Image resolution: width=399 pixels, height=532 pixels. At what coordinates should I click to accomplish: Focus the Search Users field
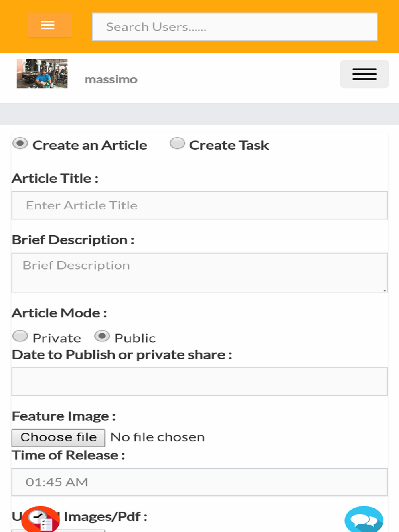point(235,27)
